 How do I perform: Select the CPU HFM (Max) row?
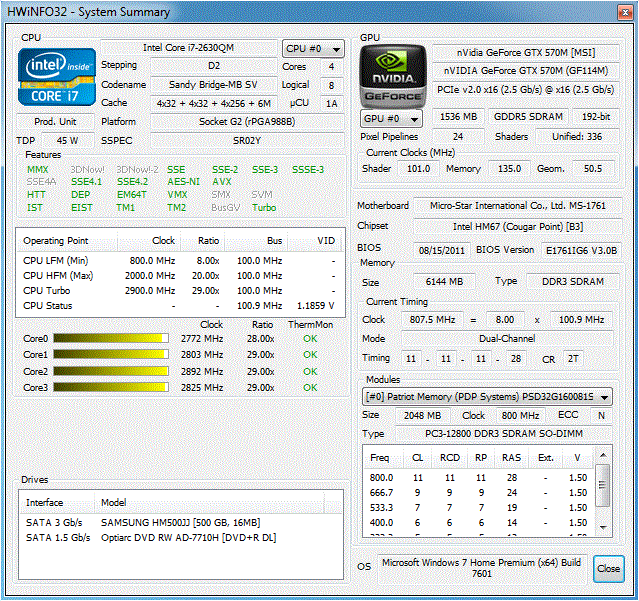point(180,276)
